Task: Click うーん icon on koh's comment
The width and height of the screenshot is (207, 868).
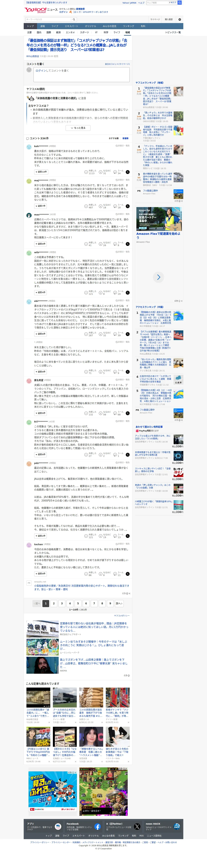Action: (115, 172)
